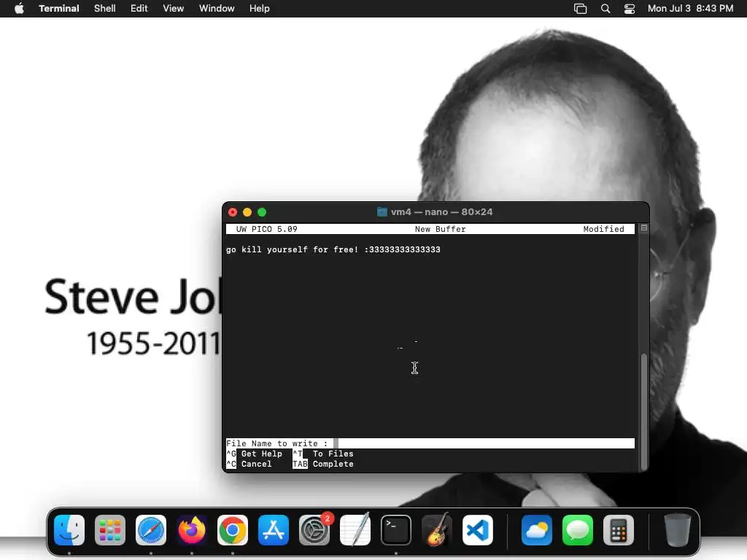The height and width of the screenshot is (560, 747).
Task: Zoom the Terminal window with green button
Action: pyautogui.click(x=262, y=212)
